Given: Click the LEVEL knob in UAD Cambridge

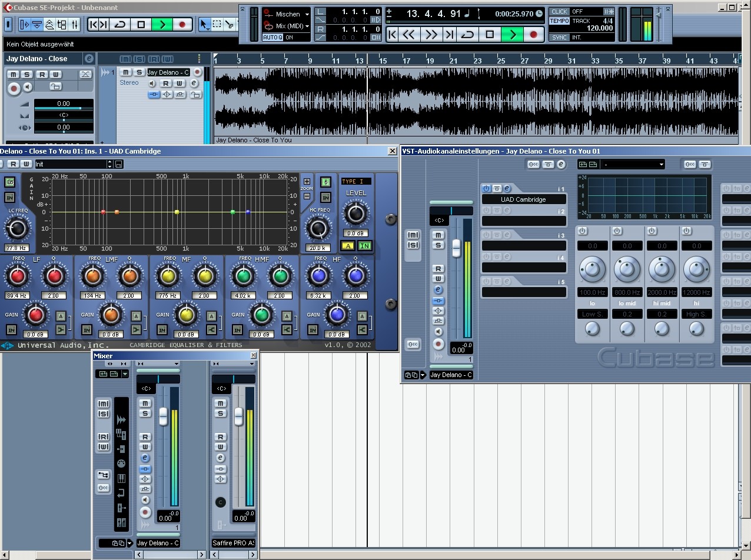Looking at the screenshot, I should coord(355,214).
